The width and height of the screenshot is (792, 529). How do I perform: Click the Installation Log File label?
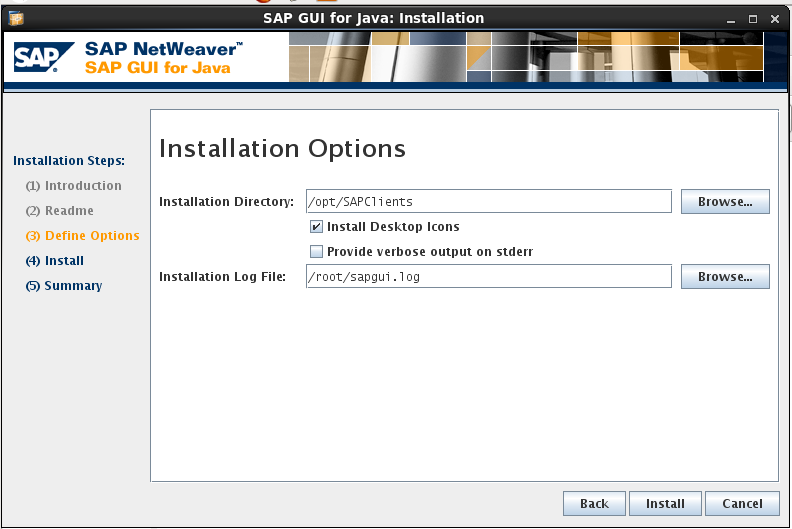(x=222, y=276)
